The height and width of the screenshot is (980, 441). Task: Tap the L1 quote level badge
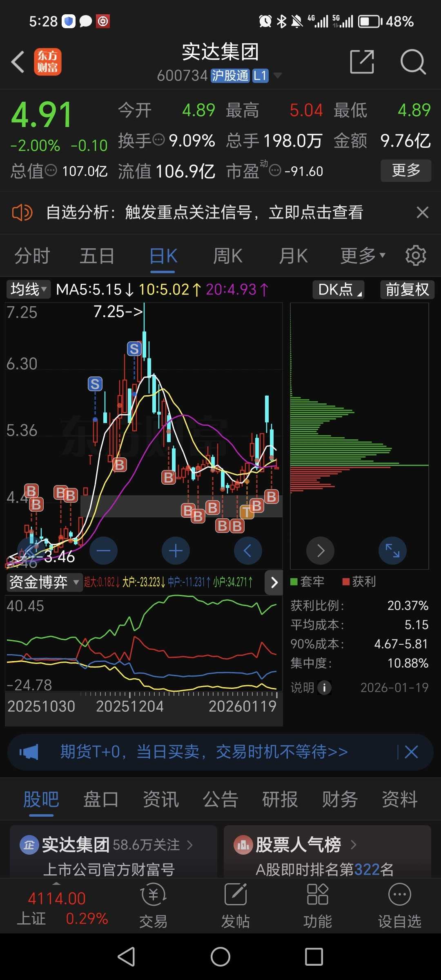click(x=261, y=76)
